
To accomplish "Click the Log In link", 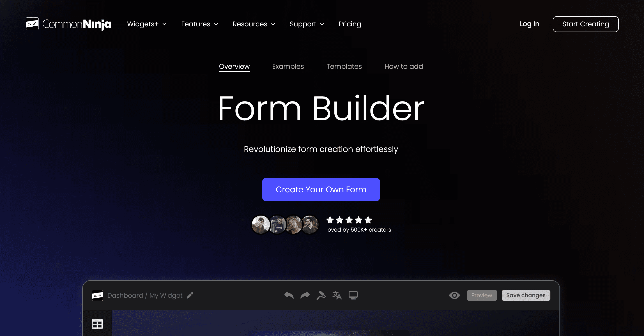I will 529,24.
